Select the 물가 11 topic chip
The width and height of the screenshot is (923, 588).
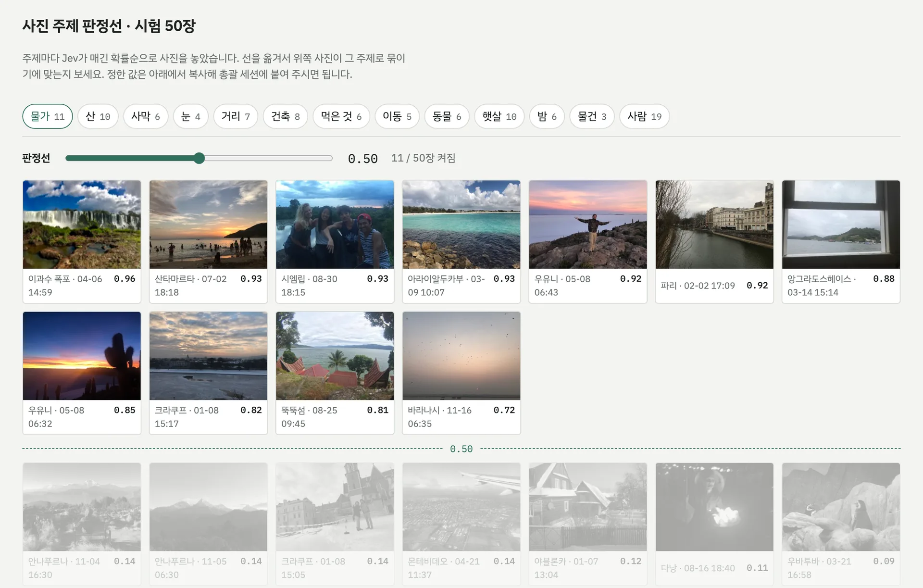click(48, 116)
